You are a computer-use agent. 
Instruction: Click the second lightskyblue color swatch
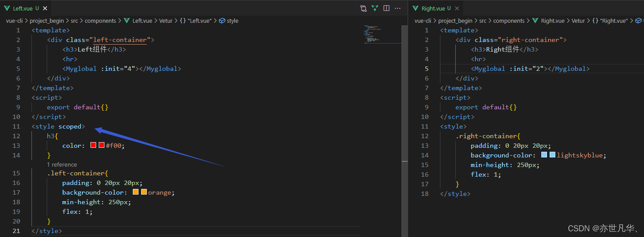pyautogui.click(x=552, y=155)
